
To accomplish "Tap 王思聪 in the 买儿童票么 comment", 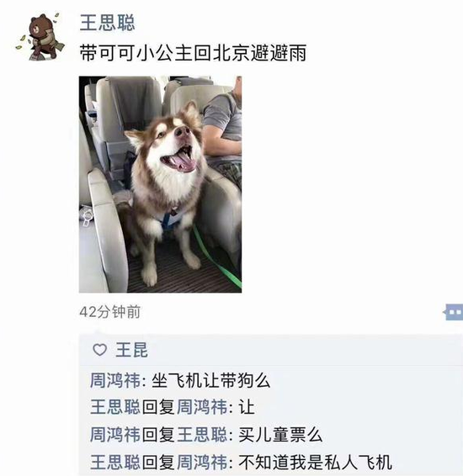I will pos(202,435).
